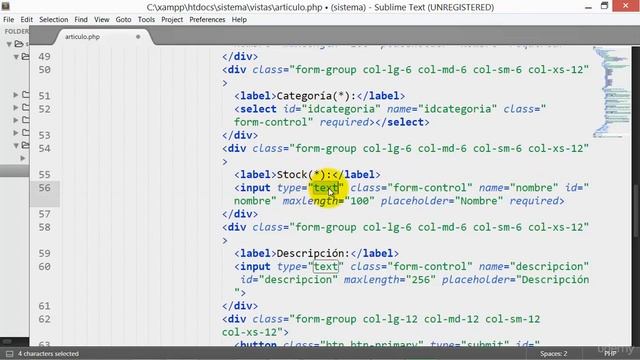Click the minimap code preview
The height and width of the screenshot is (360, 640).
pos(611,93)
